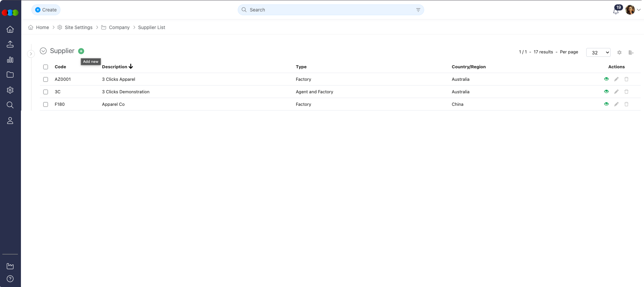Click the export list icon

631,52
